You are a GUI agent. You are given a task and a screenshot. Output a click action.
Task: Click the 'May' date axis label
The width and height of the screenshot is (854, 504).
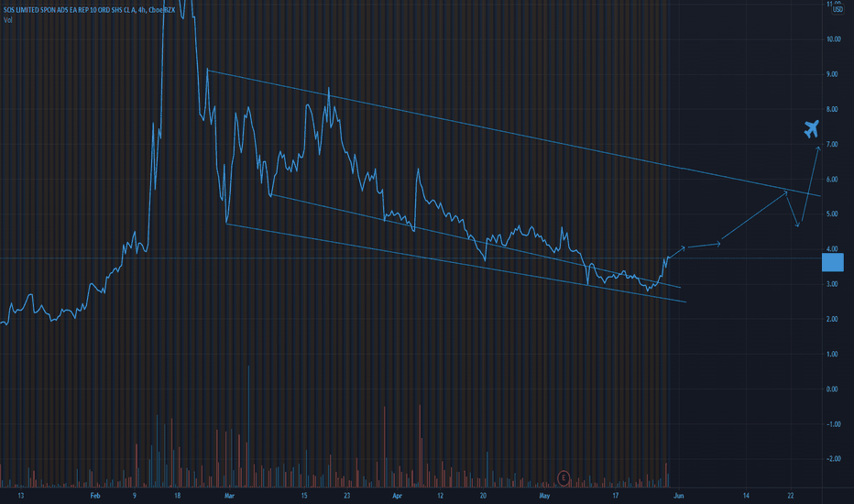pyautogui.click(x=544, y=496)
